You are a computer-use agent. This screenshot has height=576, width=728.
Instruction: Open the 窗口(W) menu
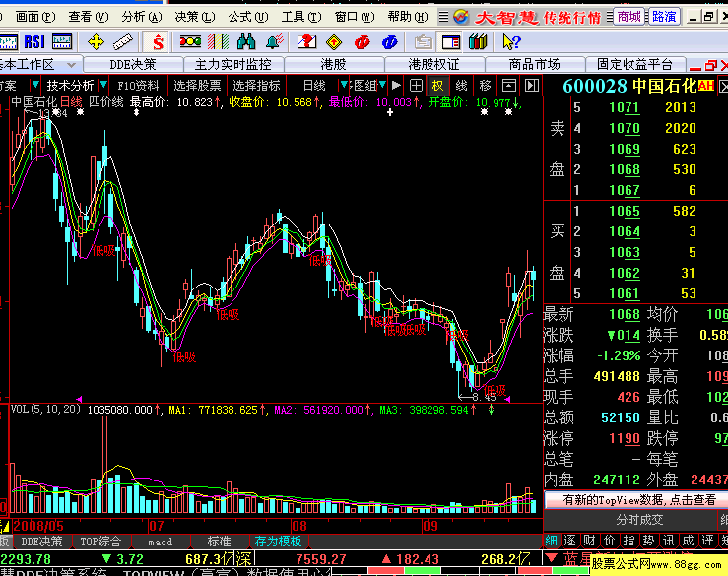355,17
